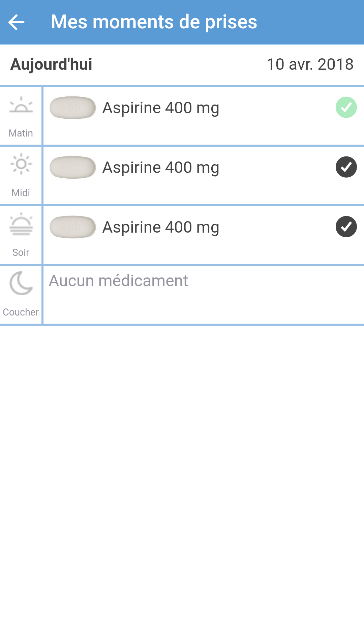Tap the midday Aspirine pill image

point(73,167)
